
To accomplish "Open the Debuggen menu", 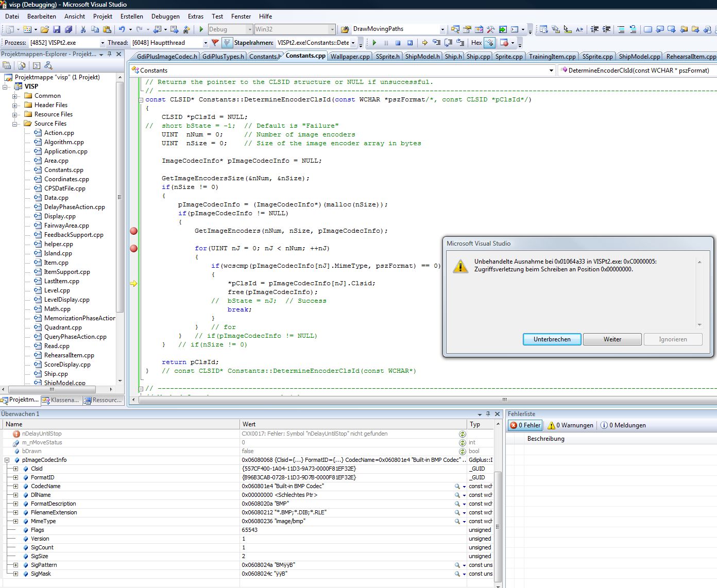I will click(x=165, y=16).
